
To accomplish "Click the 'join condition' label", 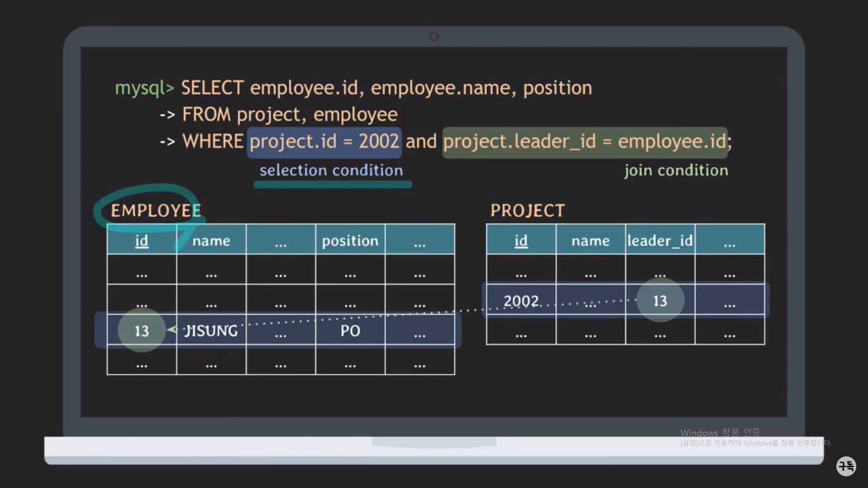I will tap(676, 170).
